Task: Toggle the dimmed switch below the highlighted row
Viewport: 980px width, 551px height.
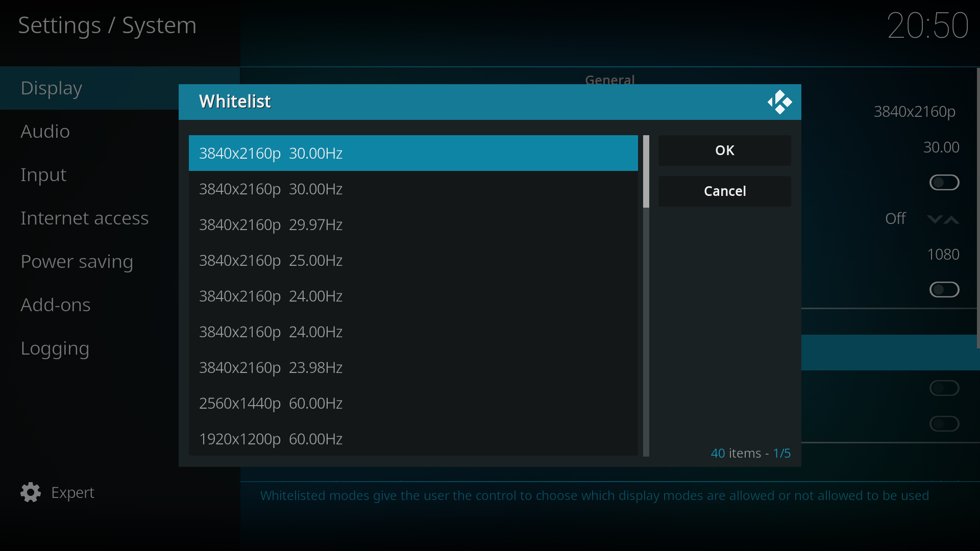Action: 944,388
